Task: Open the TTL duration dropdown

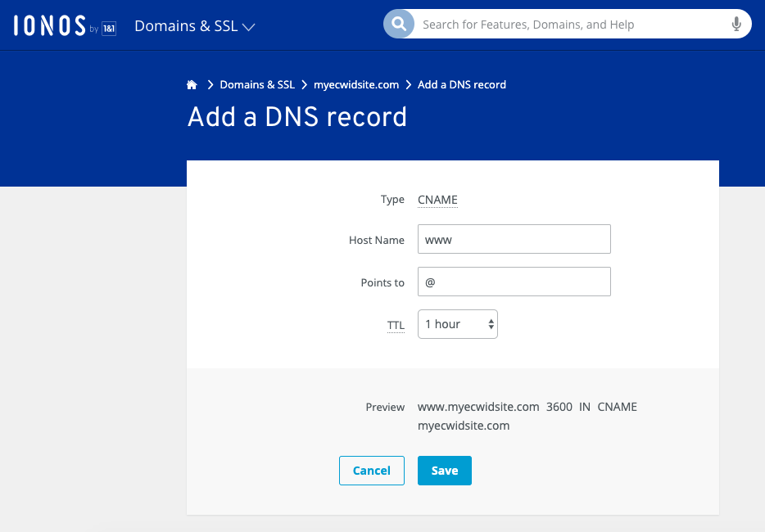Action: tap(457, 324)
